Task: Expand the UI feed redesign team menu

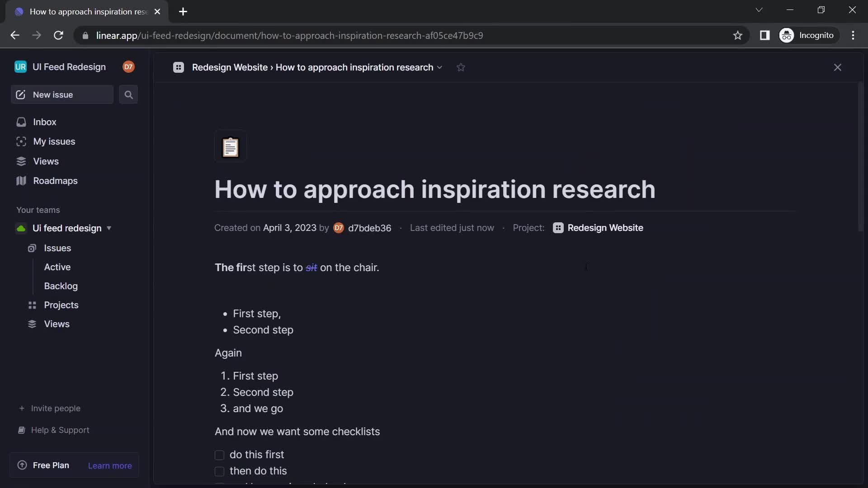Action: pos(108,228)
